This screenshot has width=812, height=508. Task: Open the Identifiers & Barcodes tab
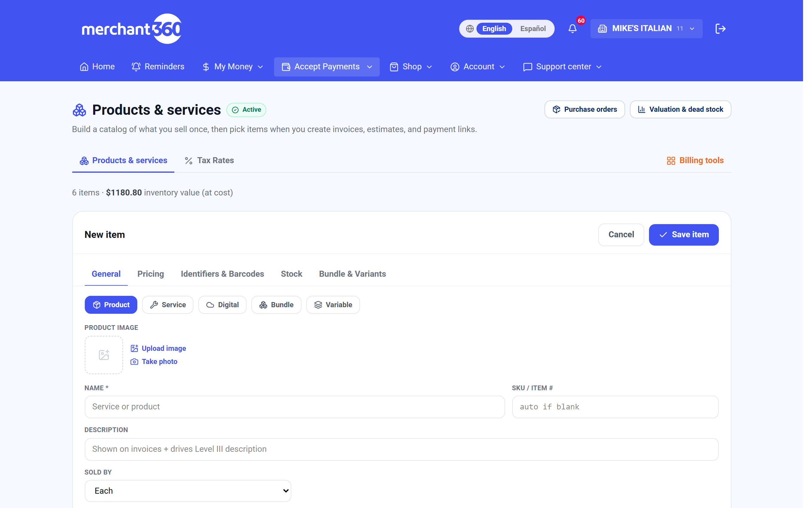tap(222, 274)
